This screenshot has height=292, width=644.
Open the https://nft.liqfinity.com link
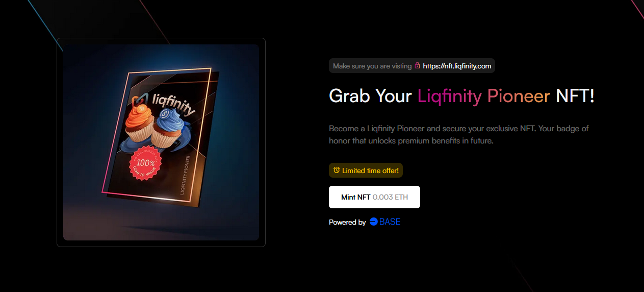coord(457,66)
